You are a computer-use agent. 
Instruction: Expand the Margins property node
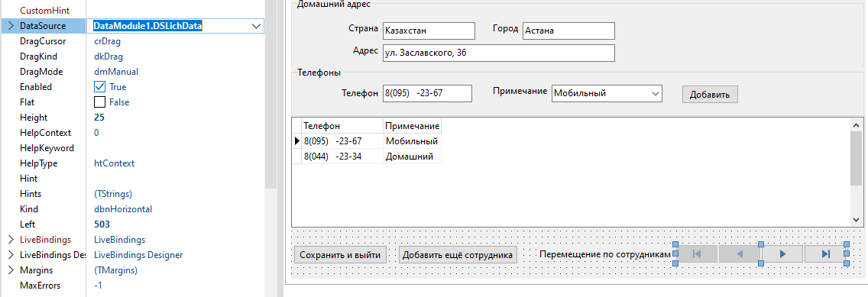(11, 270)
